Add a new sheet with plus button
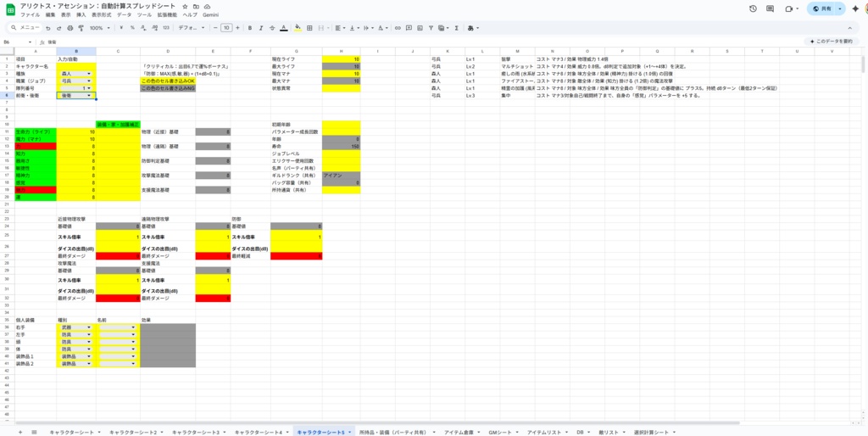Viewport: 868px width, 436px height. [x=20, y=432]
